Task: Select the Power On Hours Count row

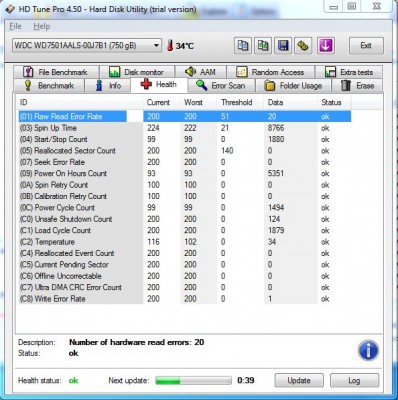Action: [x=185, y=173]
